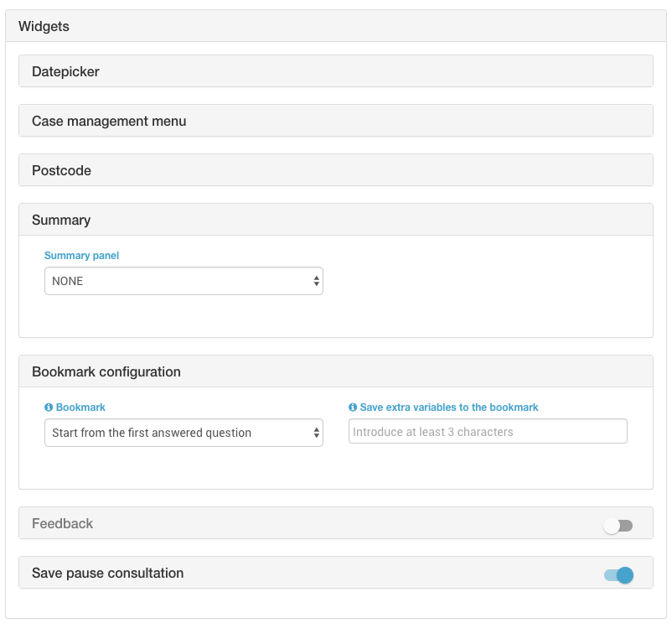672x628 pixels.
Task: Expand the Case management menu section
Action: click(x=336, y=121)
